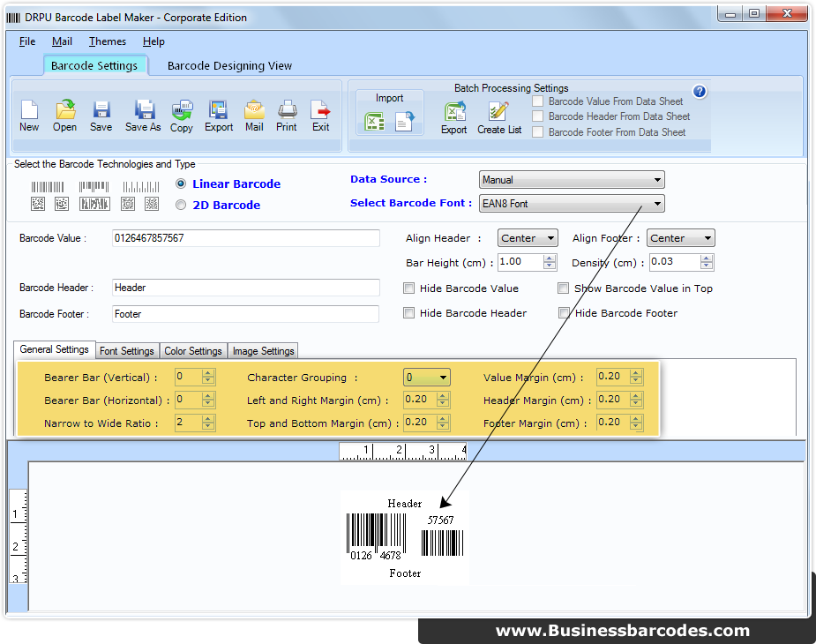
Task: Click the New document icon
Action: 29,110
